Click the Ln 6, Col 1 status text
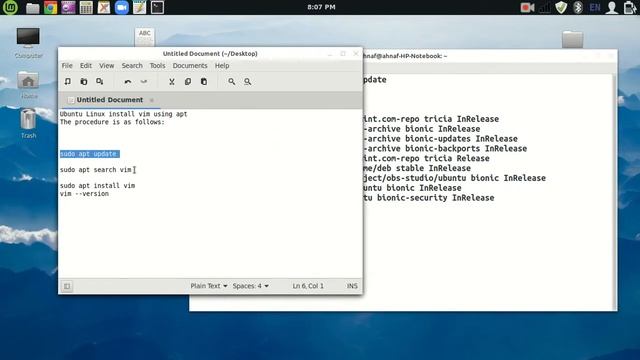The image size is (640, 360). tap(308, 286)
